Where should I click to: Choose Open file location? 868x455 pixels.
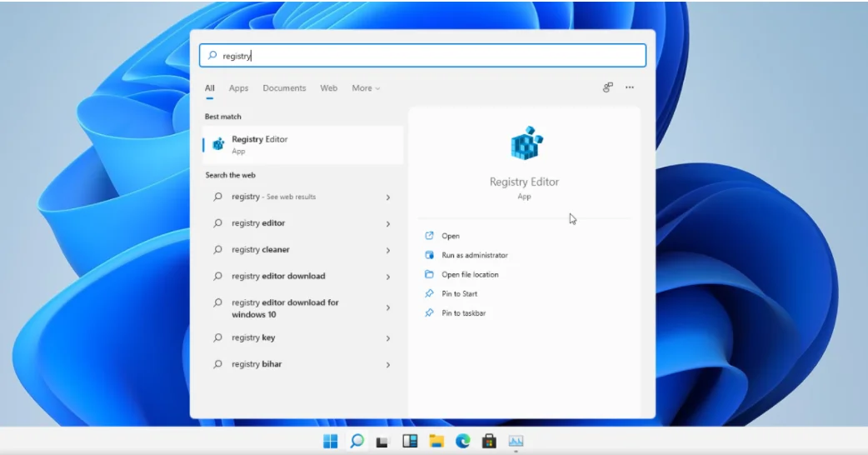470,275
